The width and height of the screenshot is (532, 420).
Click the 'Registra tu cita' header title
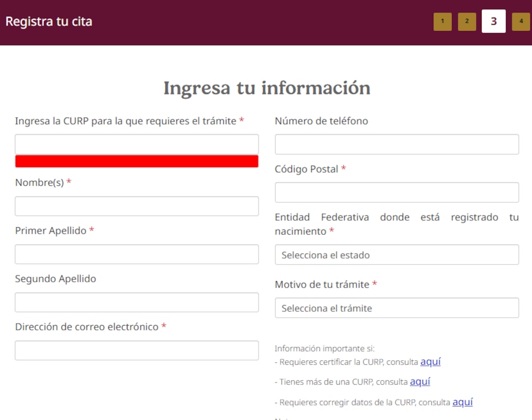pyautogui.click(x=49, y=22)
